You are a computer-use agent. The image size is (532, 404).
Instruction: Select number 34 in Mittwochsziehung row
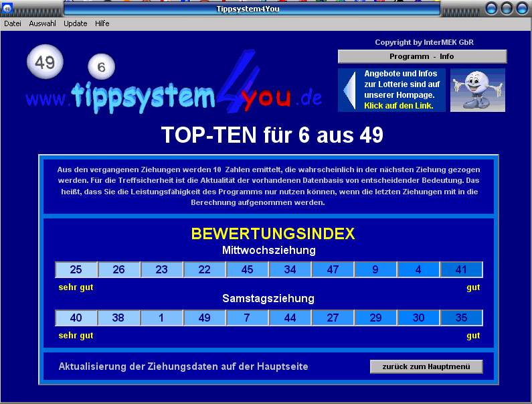click(290, 269)
